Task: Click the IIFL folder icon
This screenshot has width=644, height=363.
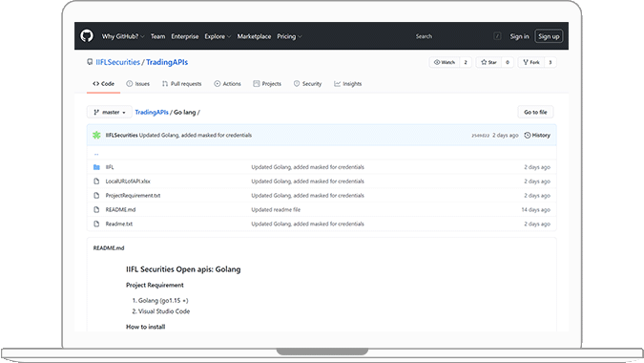Action: point(96,167)
